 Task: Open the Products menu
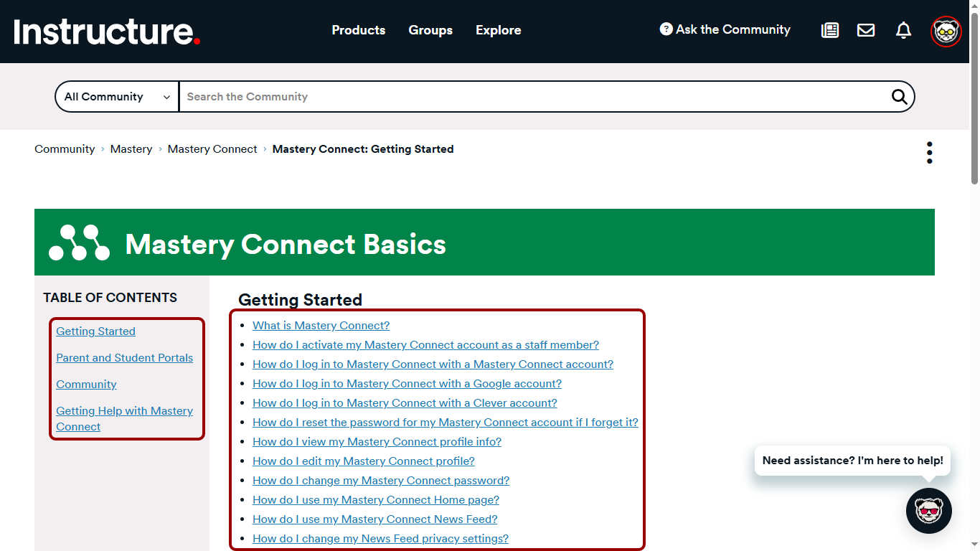click(x=358, y=30)
